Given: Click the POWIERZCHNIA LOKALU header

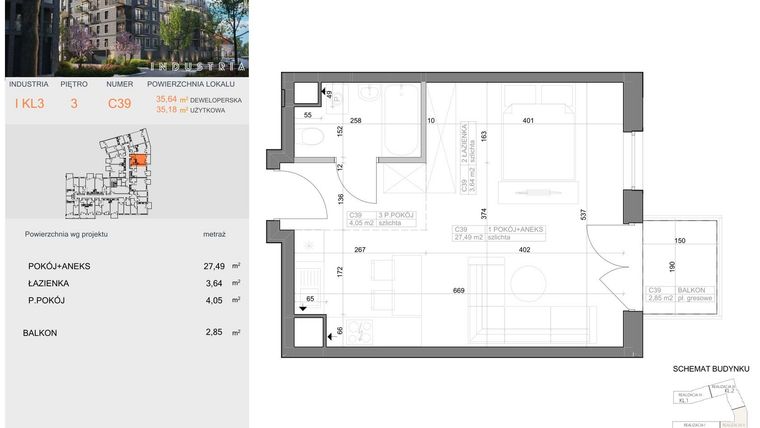Looking at the screenshot, I should coord(191,84).
